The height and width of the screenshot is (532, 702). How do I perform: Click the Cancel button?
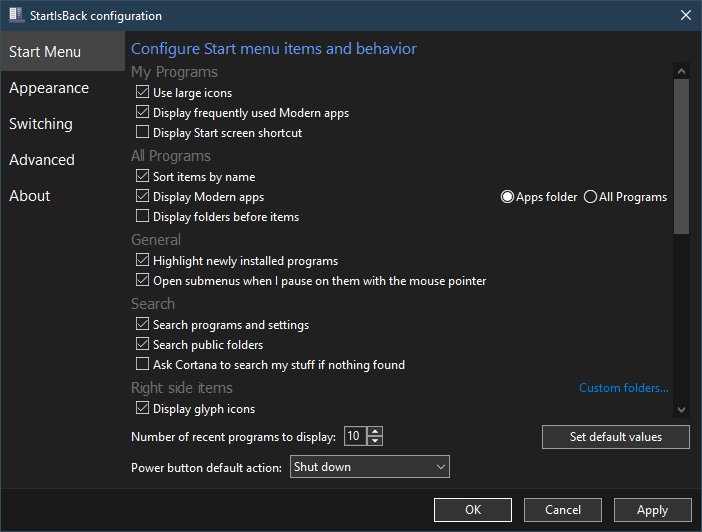[x=563, y=510]
